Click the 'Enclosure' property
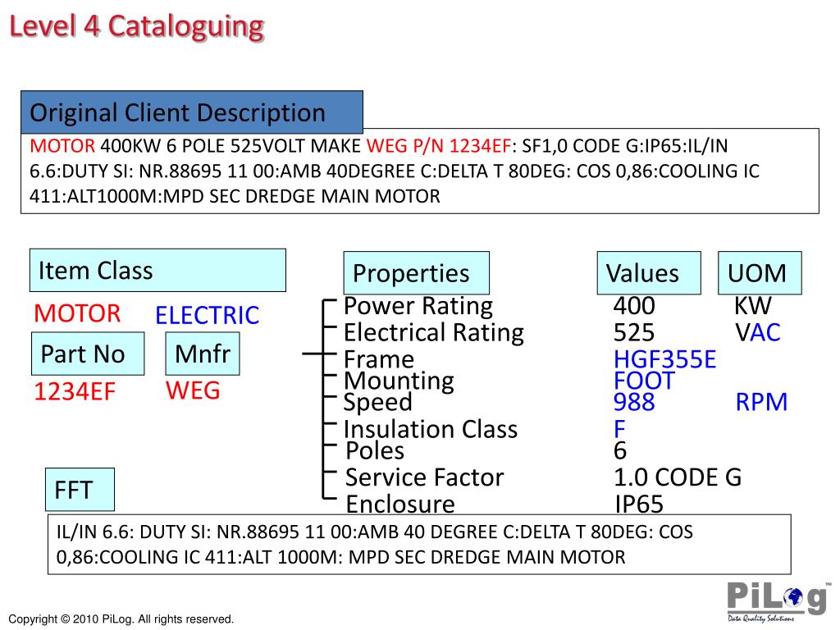This screenshot has height=630, width=840. [400, 504]
